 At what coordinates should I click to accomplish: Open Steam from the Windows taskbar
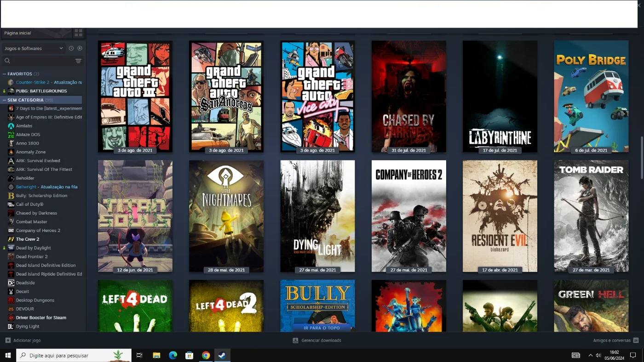click(x=222, y=355)
